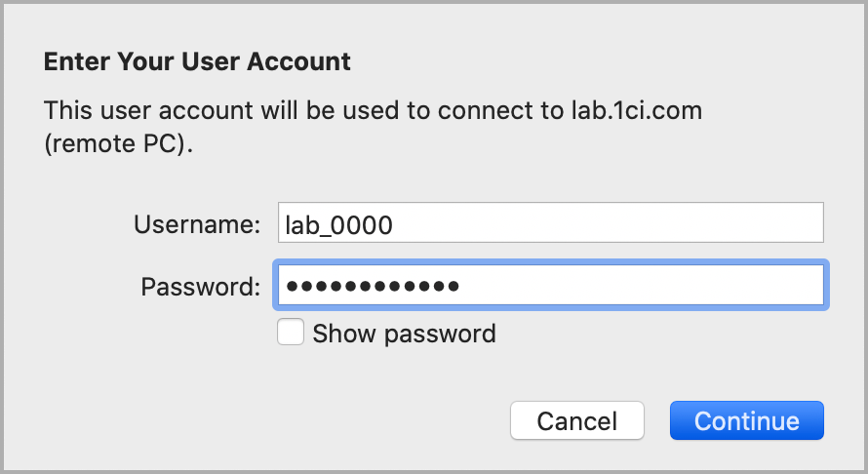This screenshot has width=868, height=474.
Task: Click the last dot of the password
Action: [453, 286]
